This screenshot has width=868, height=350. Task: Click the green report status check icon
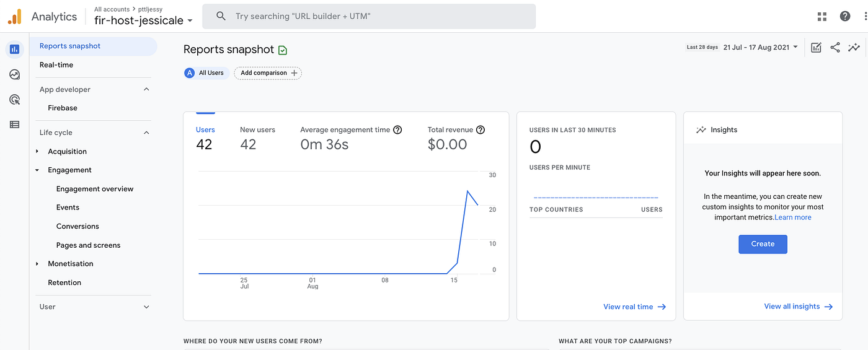[x=283, y=50]
